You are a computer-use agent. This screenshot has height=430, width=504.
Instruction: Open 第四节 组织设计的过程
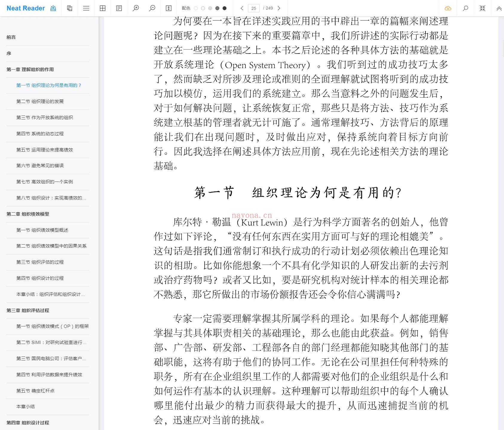click(40, 278)
